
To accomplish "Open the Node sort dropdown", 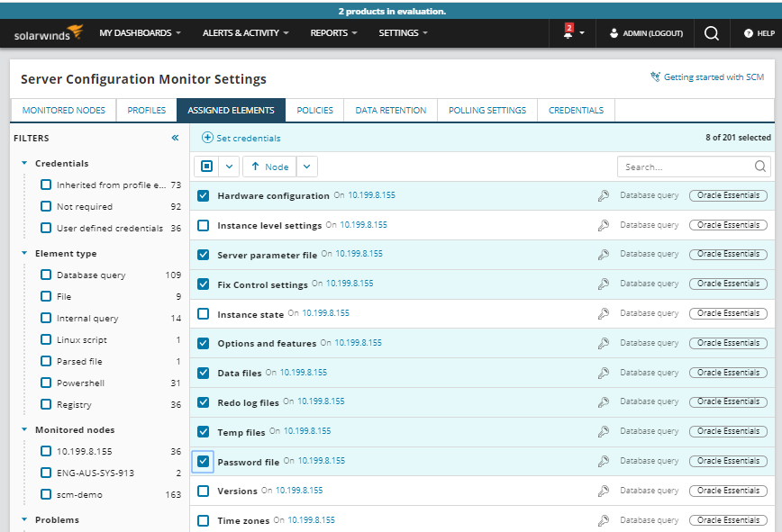I will pyautogui.click(x=268, y=166).
